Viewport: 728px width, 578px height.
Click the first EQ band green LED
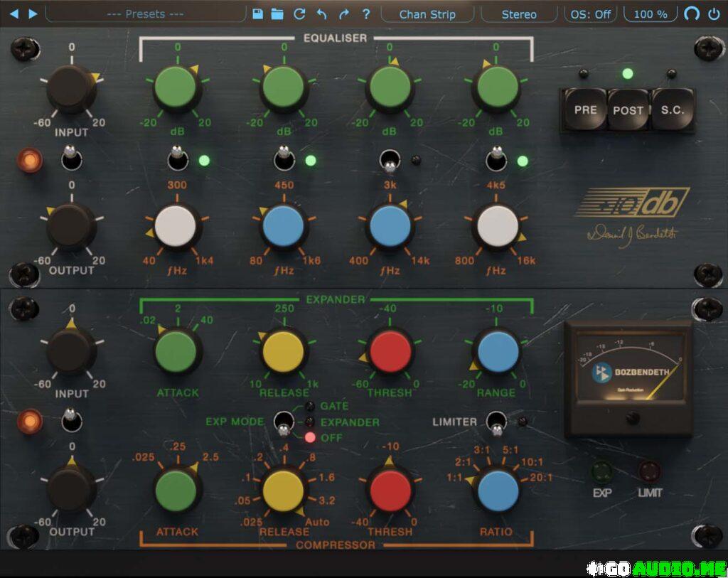click(204, 161)
